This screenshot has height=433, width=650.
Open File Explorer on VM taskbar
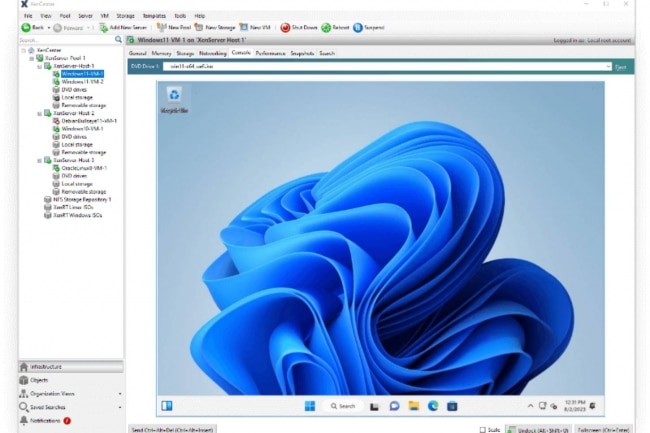414,406
